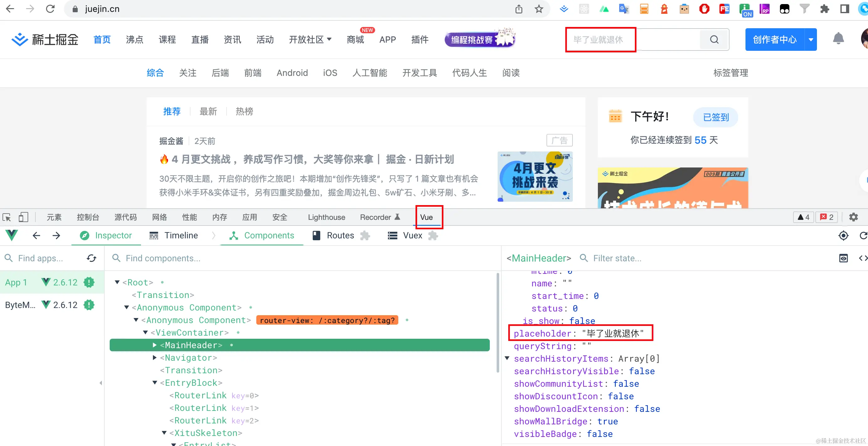Show the two errors counter

827,217
